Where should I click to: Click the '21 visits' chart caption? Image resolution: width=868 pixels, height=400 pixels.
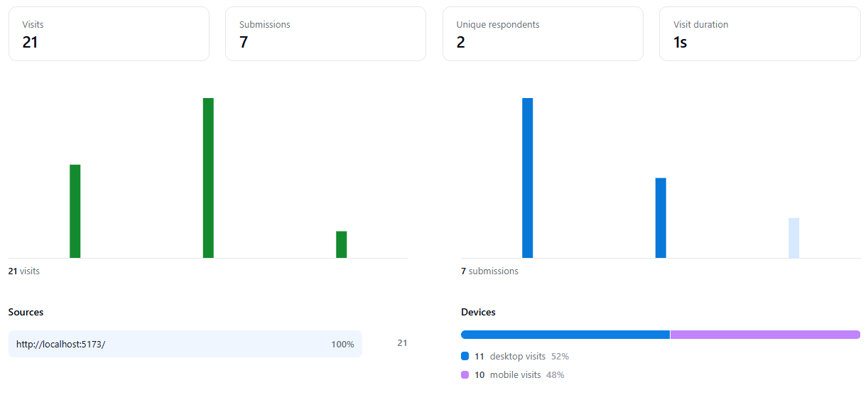coord(24,271)
